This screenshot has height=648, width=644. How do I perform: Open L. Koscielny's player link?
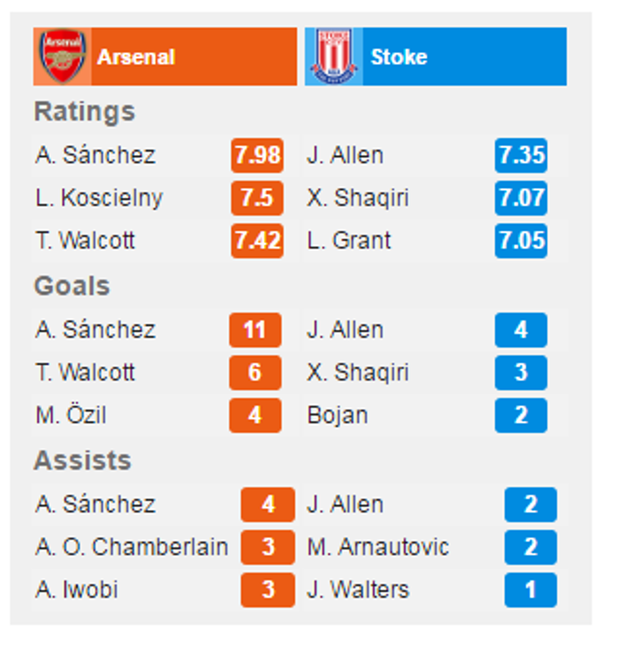pos(99,198)
